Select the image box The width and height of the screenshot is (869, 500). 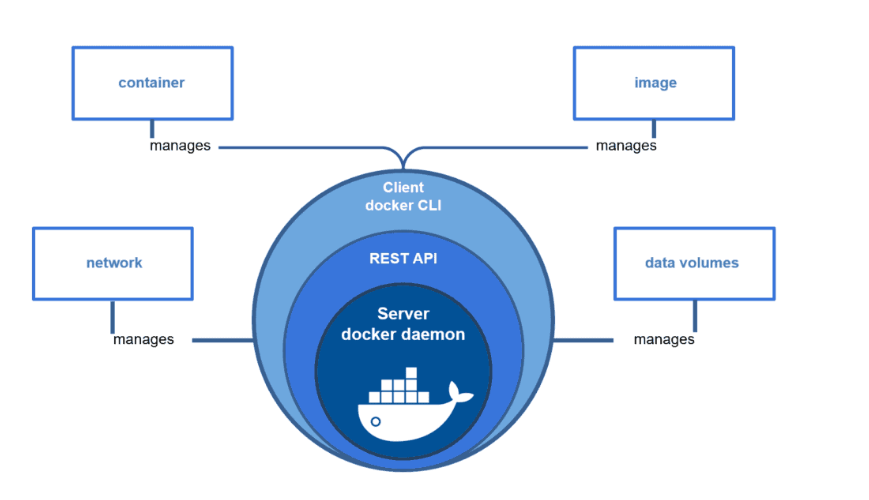pos(654,82)
